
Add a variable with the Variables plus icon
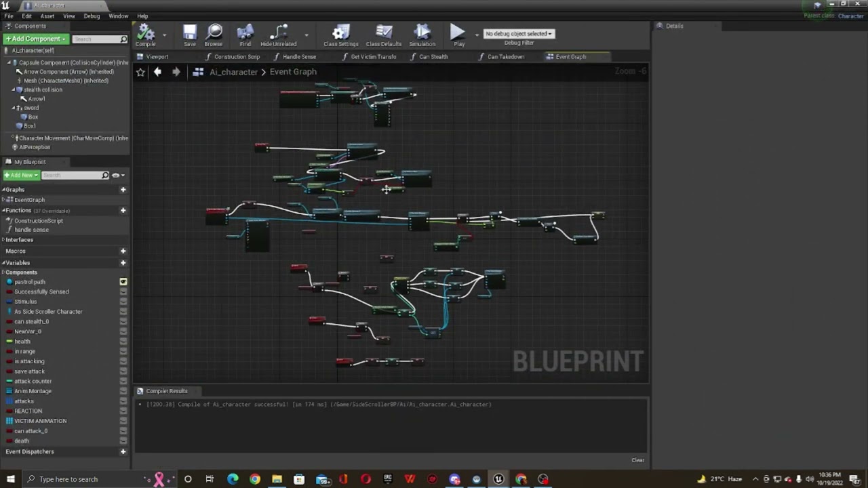click(x=123, y=262)
